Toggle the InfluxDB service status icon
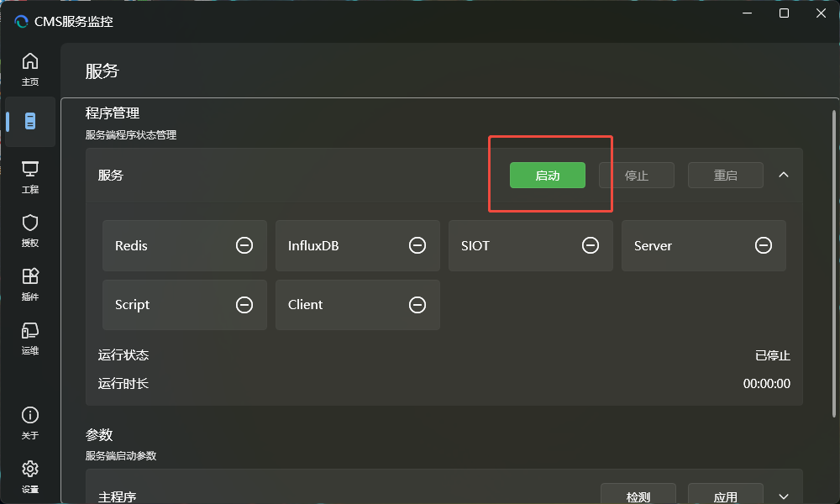Screen dimensions: 840x504 (x=417, y=245)
